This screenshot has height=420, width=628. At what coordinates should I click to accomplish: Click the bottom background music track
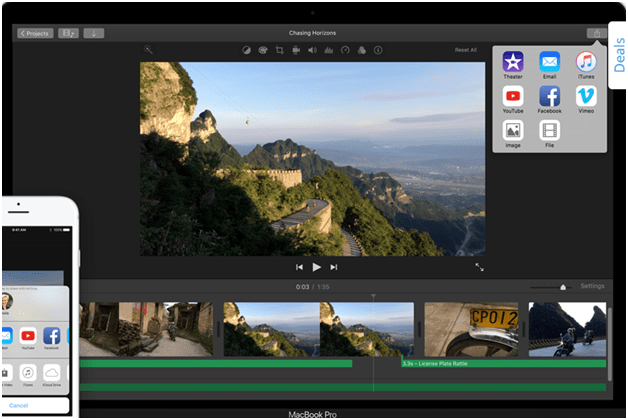pos(343,387)
